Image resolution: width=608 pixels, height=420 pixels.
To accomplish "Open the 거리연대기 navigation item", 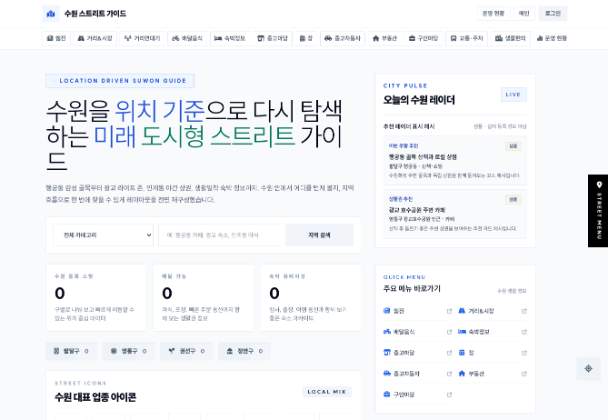I will 142,38.
